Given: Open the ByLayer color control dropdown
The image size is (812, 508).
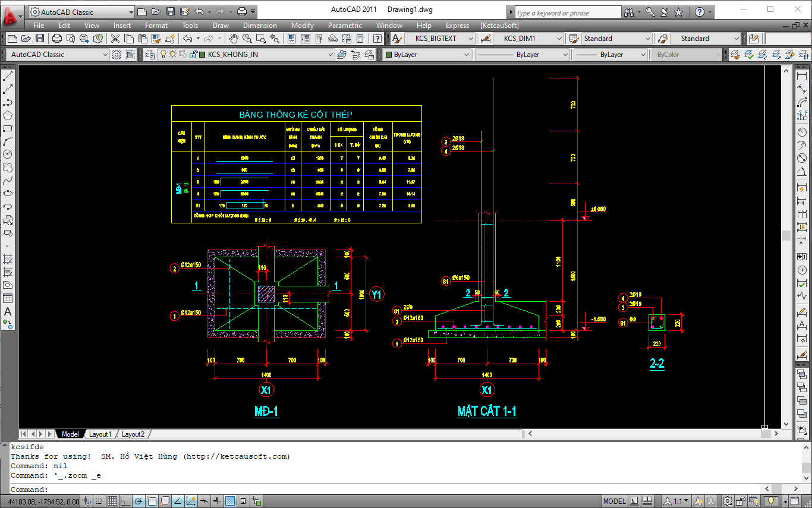Looking at the screenshot, I should click(x=427, y=55).
